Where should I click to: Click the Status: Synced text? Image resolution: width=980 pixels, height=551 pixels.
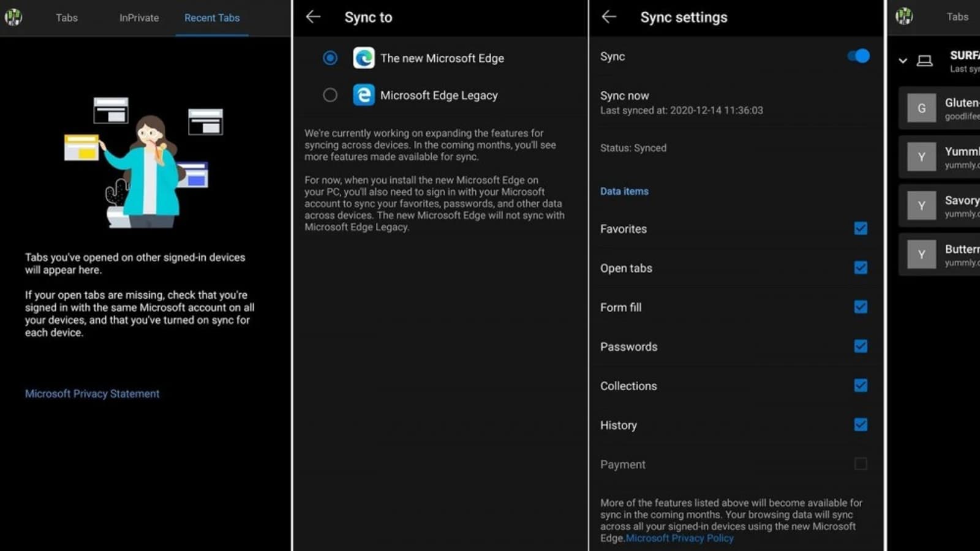(633, 148)
